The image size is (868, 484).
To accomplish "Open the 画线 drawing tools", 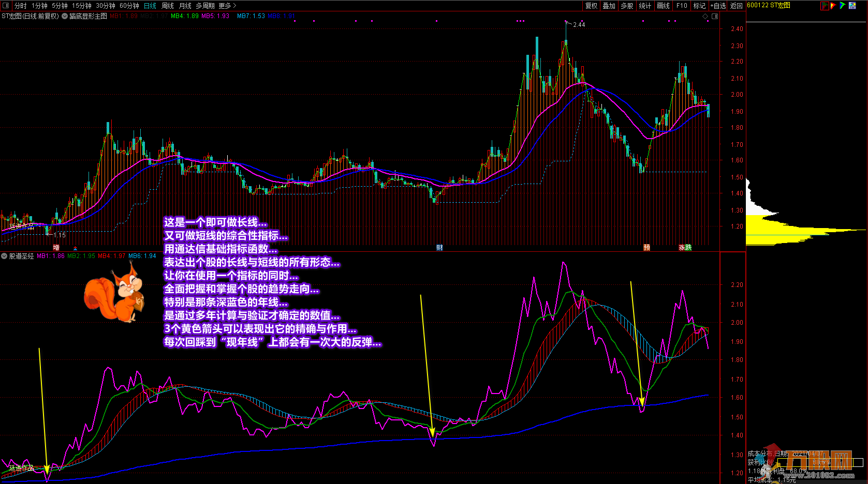I will pos(663,6).
